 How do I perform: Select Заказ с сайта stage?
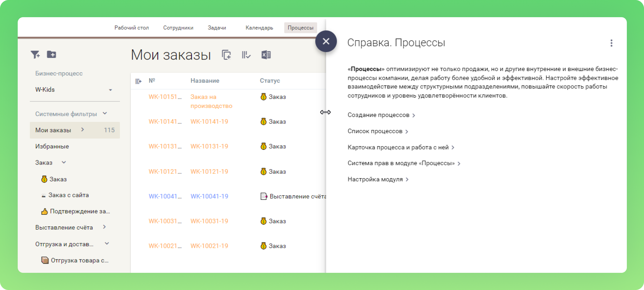click(x=68, y=195)
